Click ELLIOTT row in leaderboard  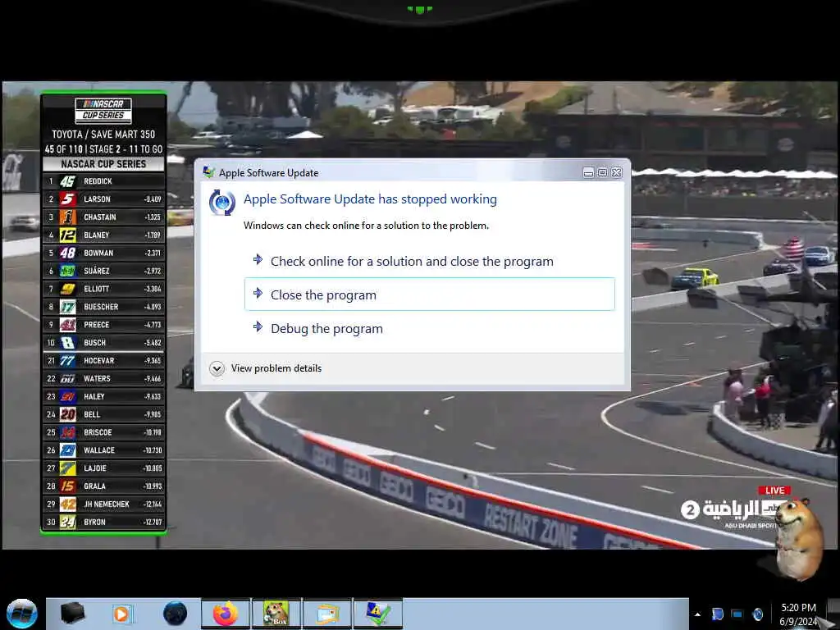point(103,289)
